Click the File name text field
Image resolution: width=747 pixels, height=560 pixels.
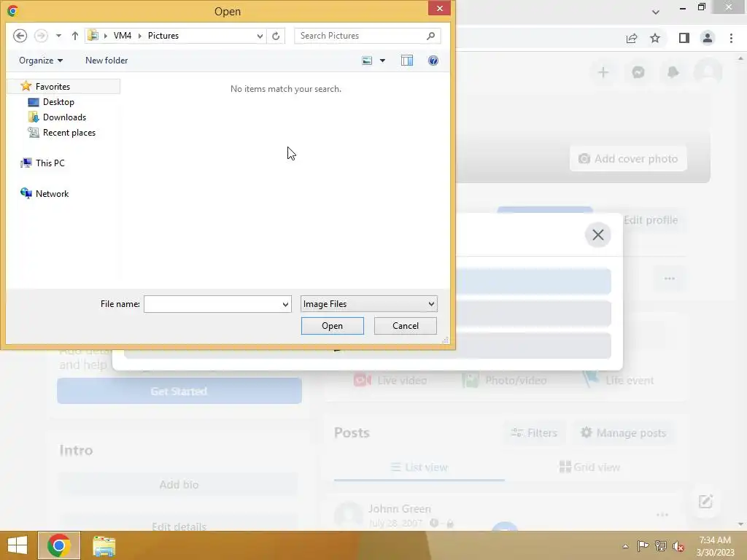pyautogui.click(x=212, y=304)
